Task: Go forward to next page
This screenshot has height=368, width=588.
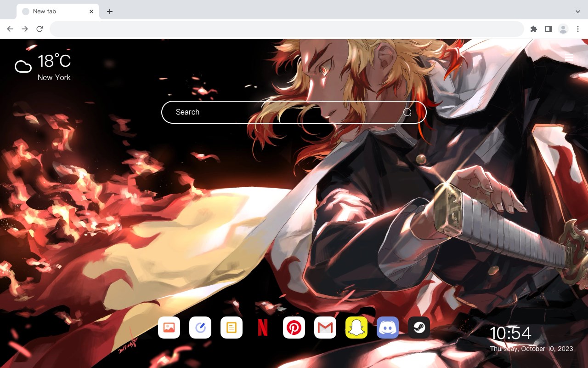Action: (25, 29)
